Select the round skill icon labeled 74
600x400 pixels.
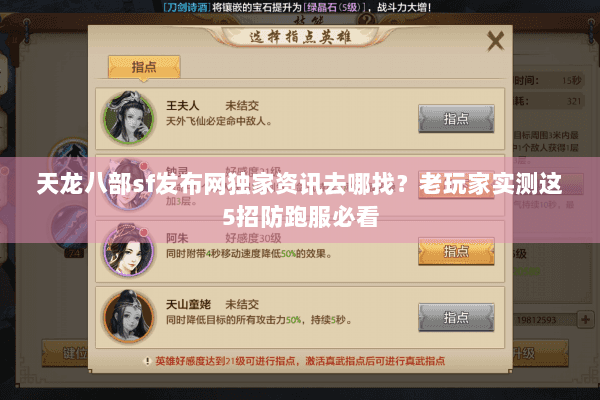tap(71, 230)
